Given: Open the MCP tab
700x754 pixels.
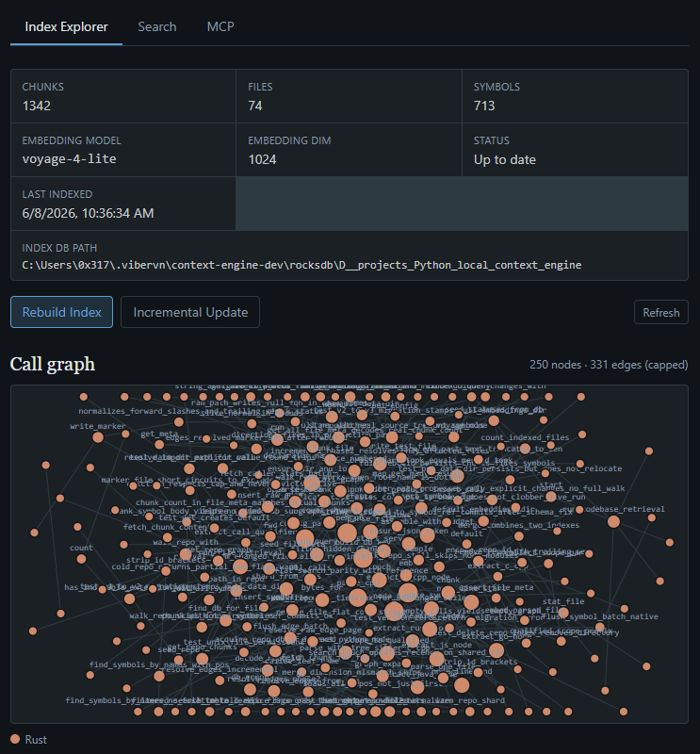Looking at the screenshot, I should [x=220, y=27].
